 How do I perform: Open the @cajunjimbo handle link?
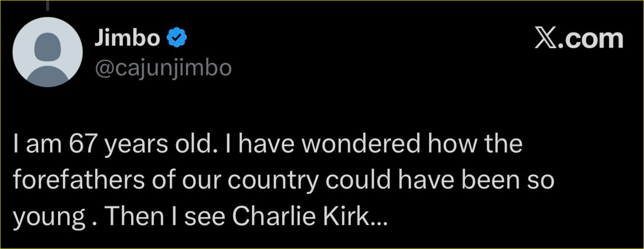click(163, 68)
